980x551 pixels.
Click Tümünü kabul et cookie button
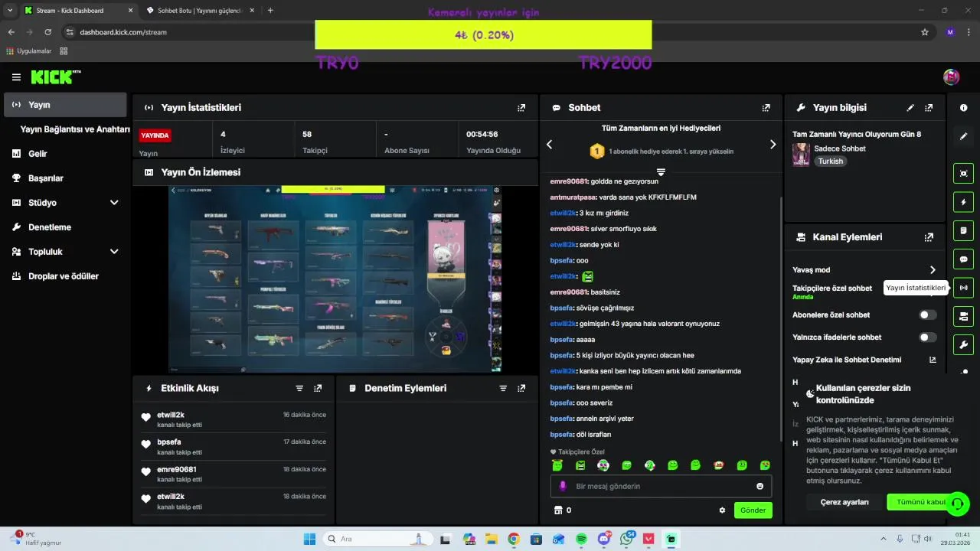click(x=920, y=502)
